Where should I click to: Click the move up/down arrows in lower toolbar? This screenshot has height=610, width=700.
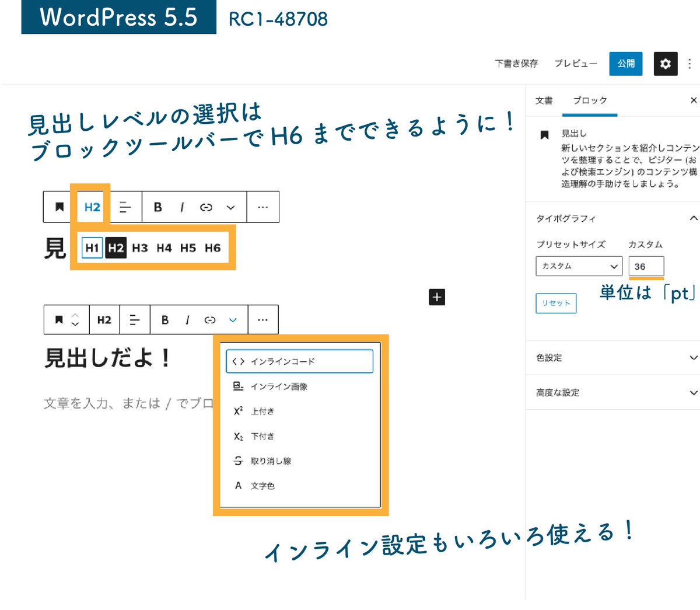point(75,319)
